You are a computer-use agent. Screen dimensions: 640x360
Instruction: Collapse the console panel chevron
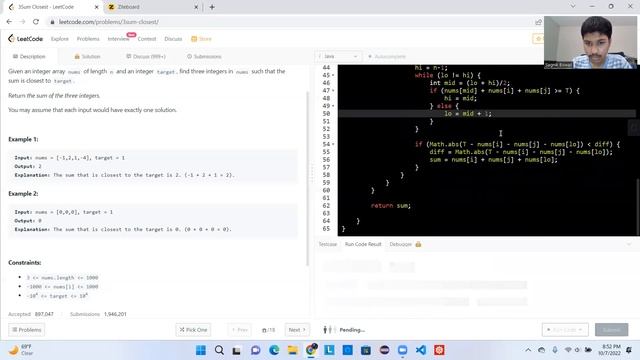(629, 244)
